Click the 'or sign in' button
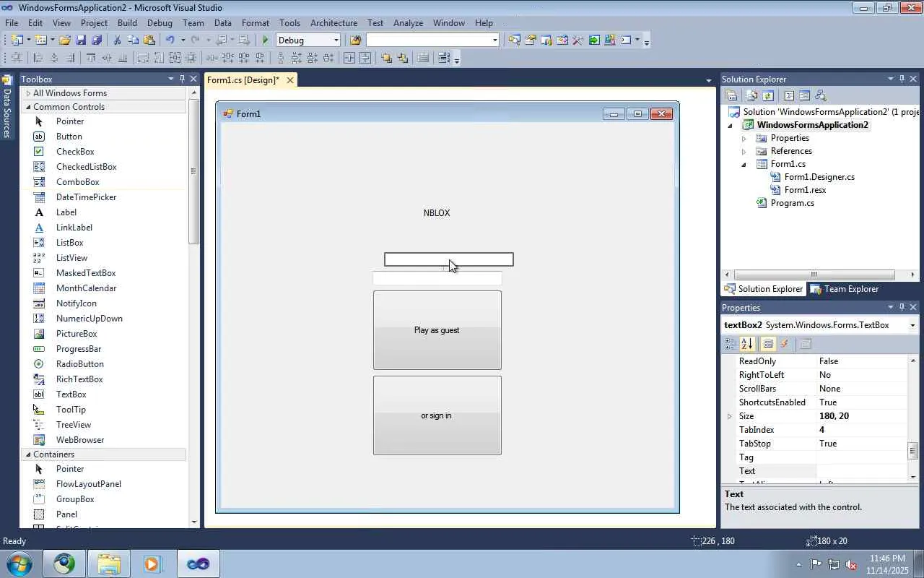The image size is (924, 578). (437, 415)
